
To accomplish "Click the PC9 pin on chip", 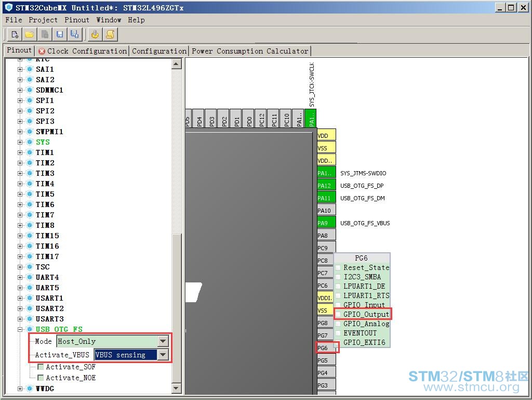I will (326, 248).
